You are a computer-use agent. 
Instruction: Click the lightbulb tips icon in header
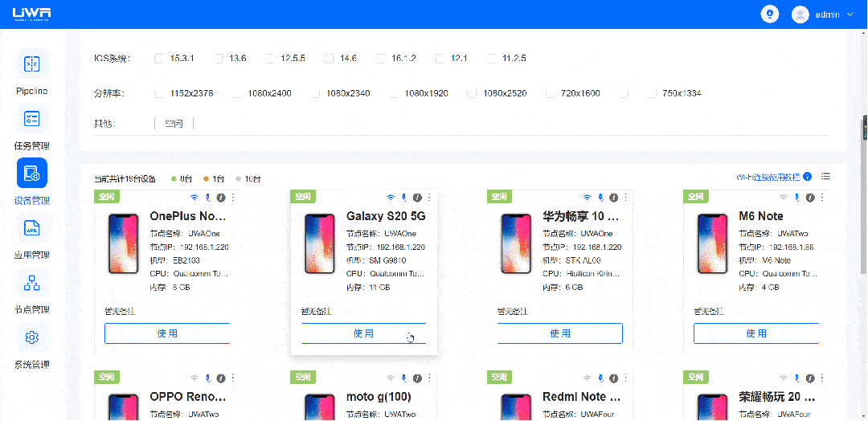click(769, 14)
